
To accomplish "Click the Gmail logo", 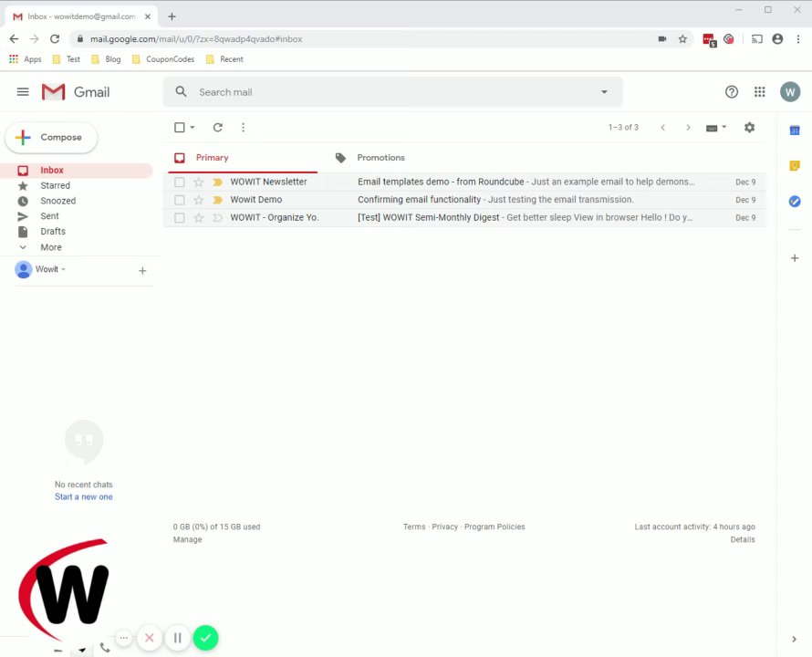I will 76,92.
